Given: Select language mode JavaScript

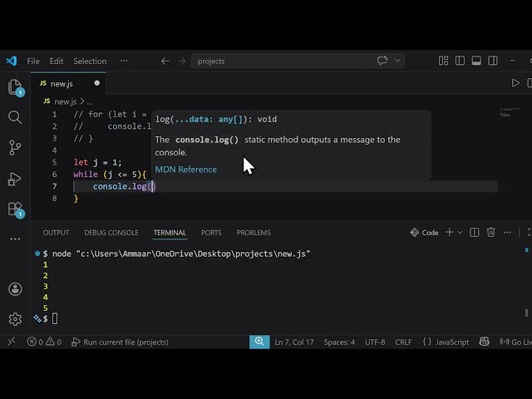Looking at the screenshot, I should point(452,342).
